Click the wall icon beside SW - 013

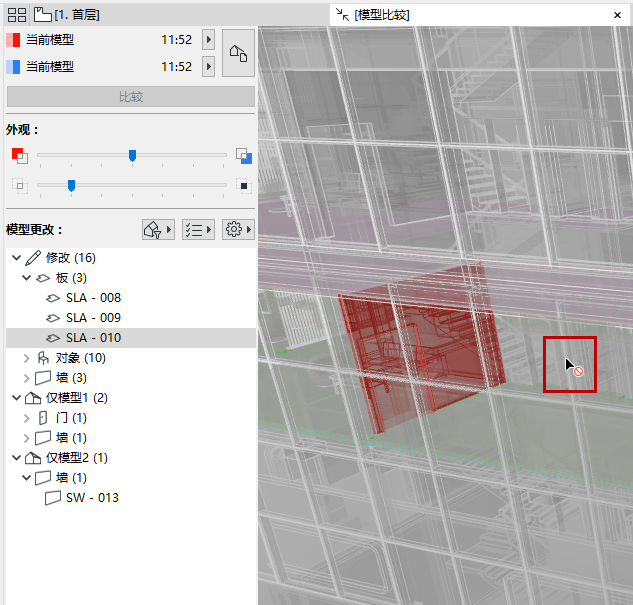click(x=53, y=498)
